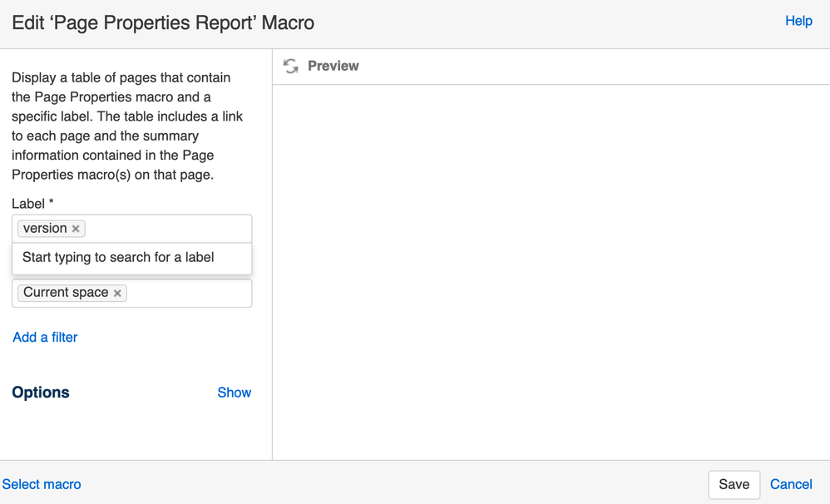Show the Options section
Screen dimensions: 830x504
point(234,393)
